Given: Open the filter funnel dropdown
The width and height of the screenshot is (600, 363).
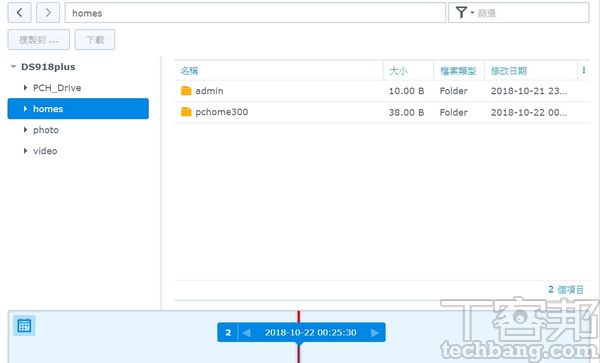Looking at the screenshot, I should tap(464, 13).
